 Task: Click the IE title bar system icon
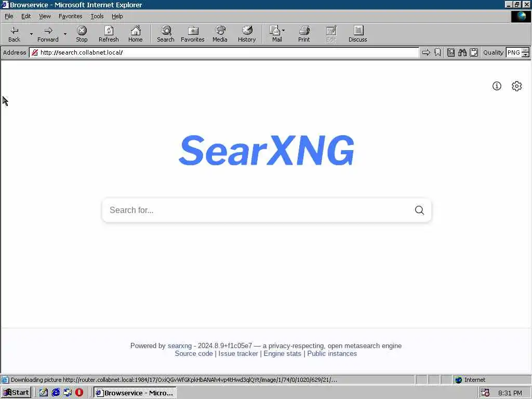click(5, 5)
